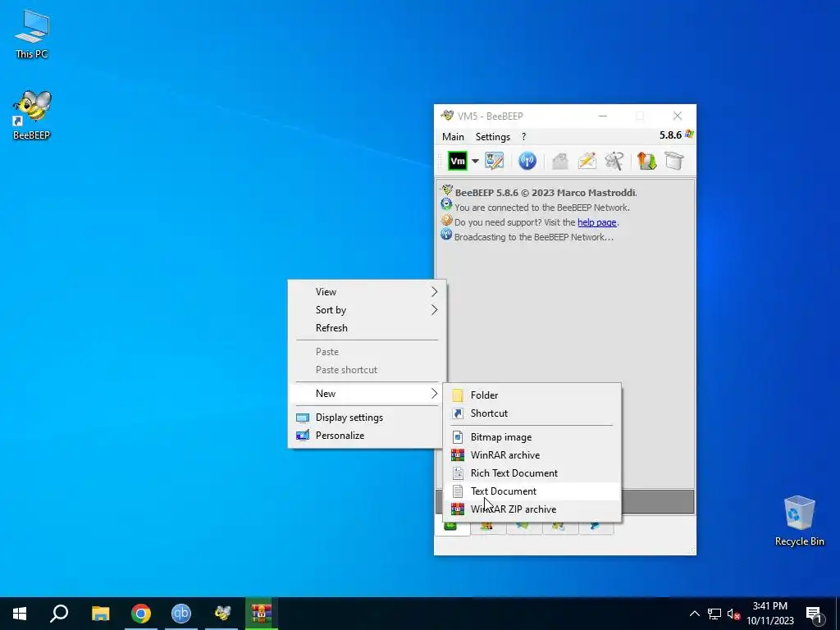Click the BeeBEEP window title bar icon

click(447, 115)
